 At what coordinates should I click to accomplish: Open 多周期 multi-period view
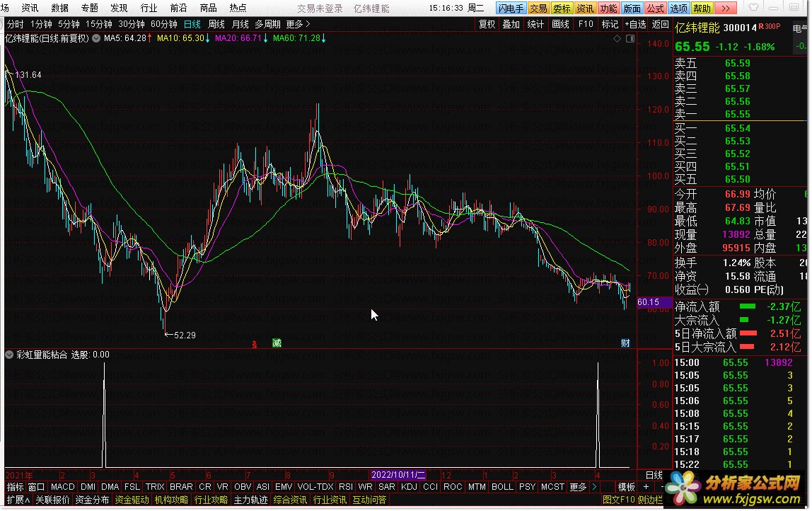point(267,24)
